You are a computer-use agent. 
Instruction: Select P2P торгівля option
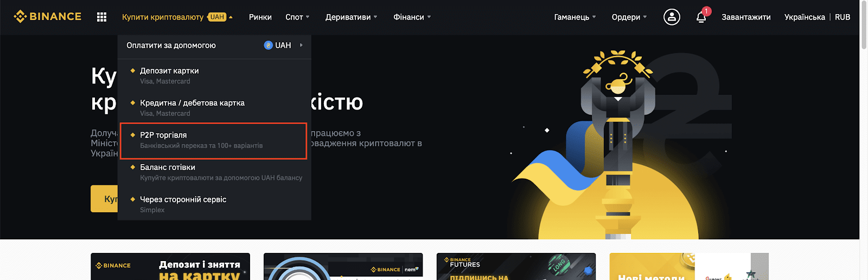(214, 140)
